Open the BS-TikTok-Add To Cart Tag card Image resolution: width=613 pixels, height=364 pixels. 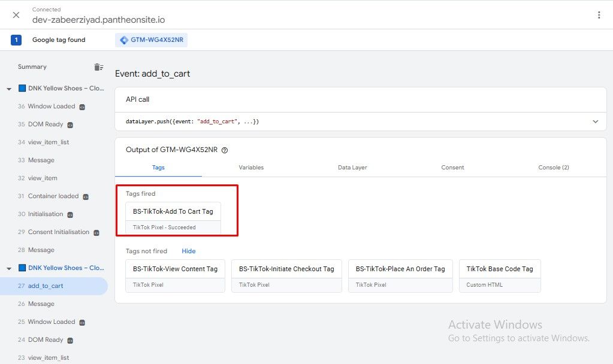point(173,218)
